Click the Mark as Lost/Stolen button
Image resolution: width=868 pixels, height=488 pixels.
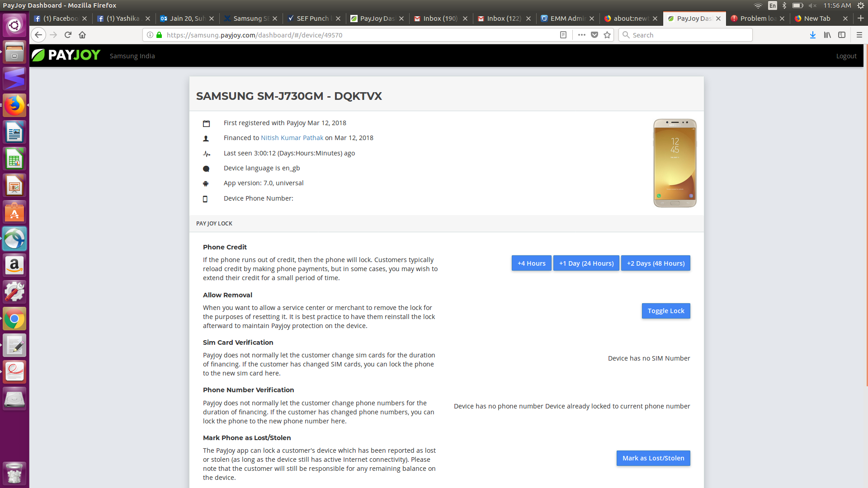coord(653,458)
